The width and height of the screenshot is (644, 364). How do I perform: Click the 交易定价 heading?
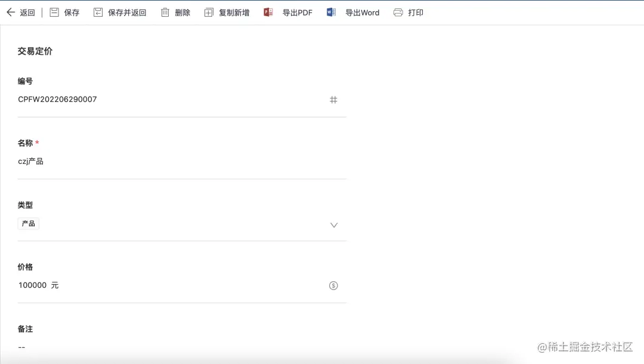click(35, 51)
